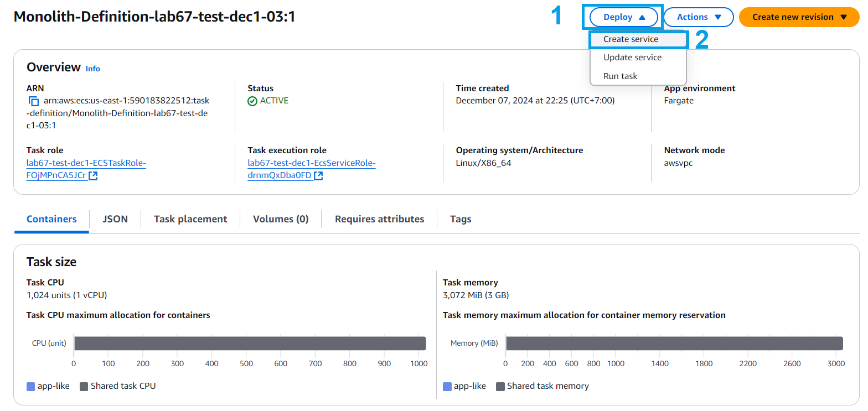Open the Overview Info link
Viewport: 868px width, 411px height.
(93, 69)
